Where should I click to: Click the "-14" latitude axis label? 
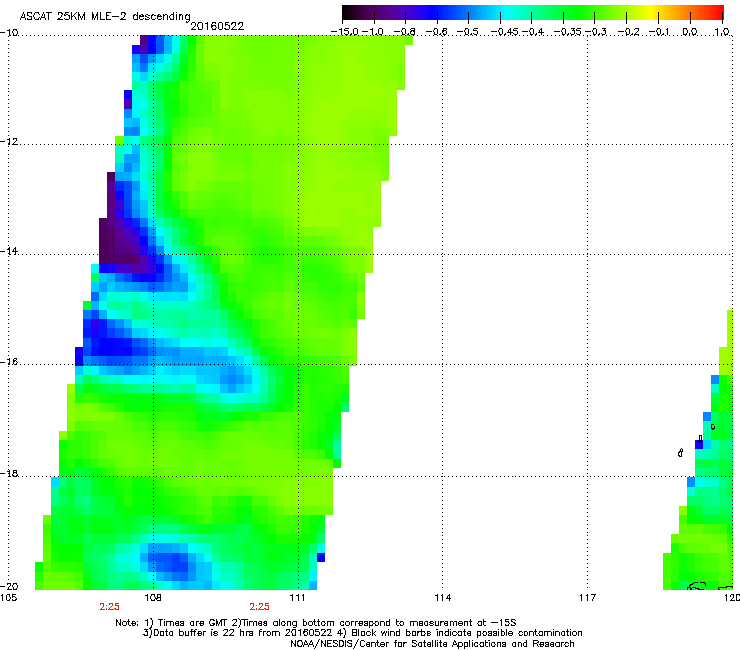pyautogui.click(x=9, y=251)
